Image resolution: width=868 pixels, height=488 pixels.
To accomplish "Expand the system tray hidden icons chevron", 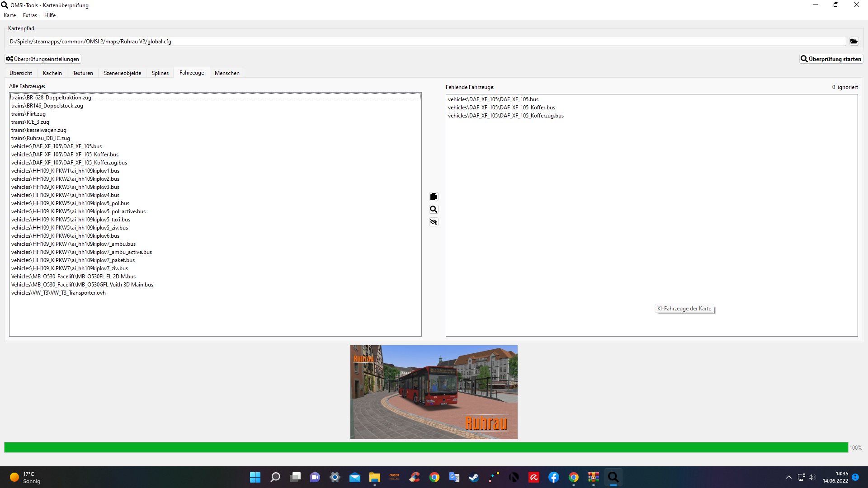I will 788,477.
